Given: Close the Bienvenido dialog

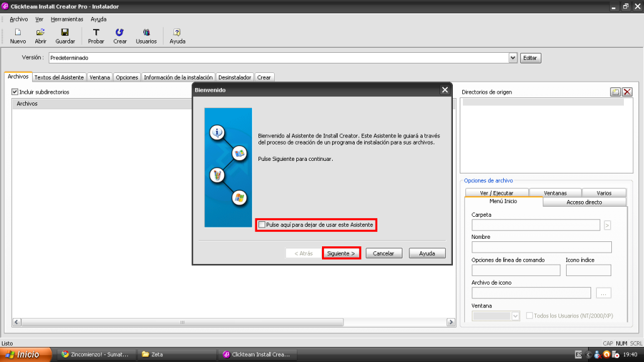Looking at the screenshot, I should click(445, 90).
